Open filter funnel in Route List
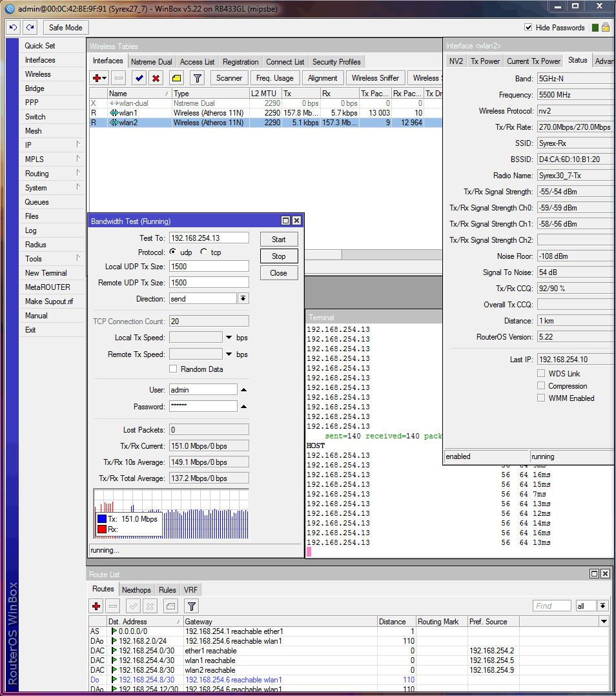Image resolution: width=616 pixels, height=696 pixels. [192, 606]
